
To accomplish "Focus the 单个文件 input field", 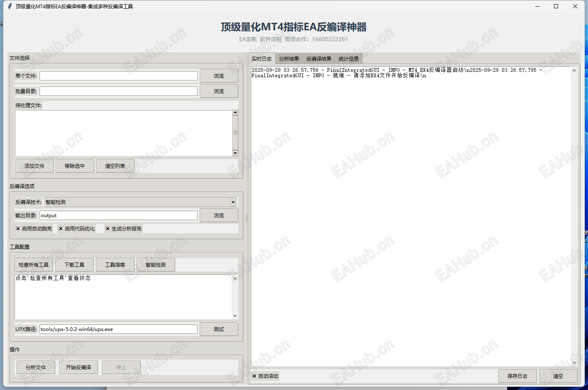I will pos(118,76).
